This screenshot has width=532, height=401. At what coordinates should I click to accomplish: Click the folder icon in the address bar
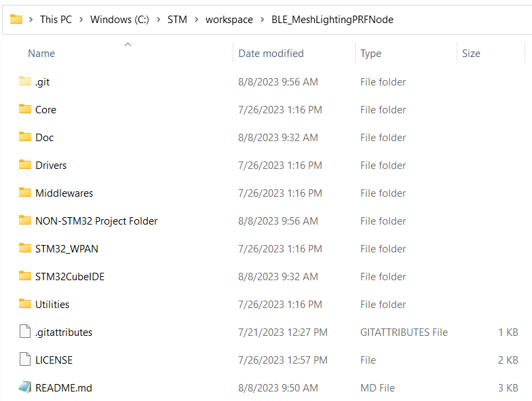[x=16, y=19]
